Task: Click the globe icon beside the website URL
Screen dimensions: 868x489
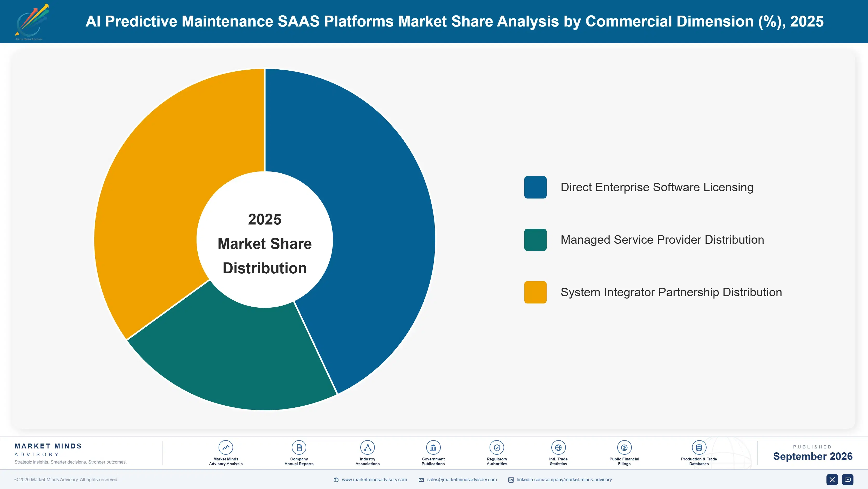Action: [x=336, y=480]
